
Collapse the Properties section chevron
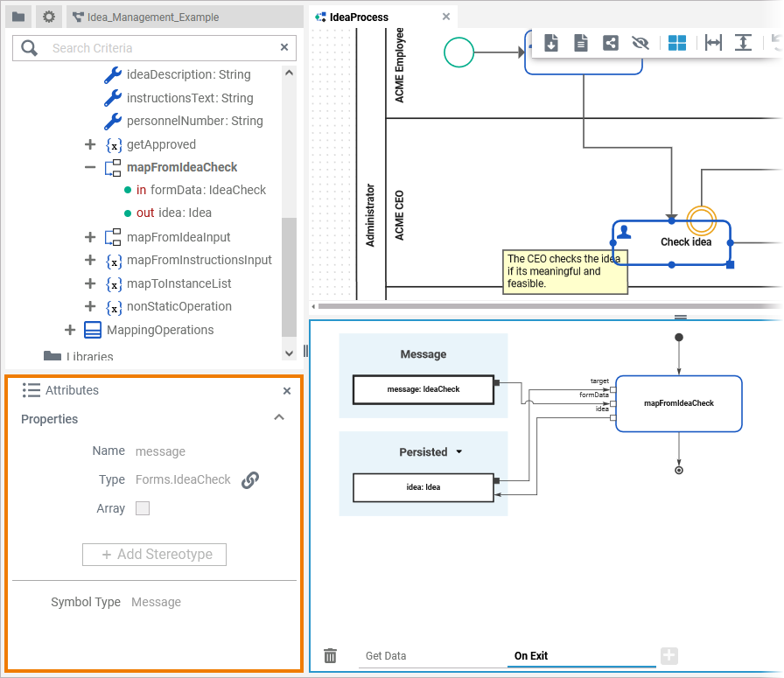[x=279, y=418]
